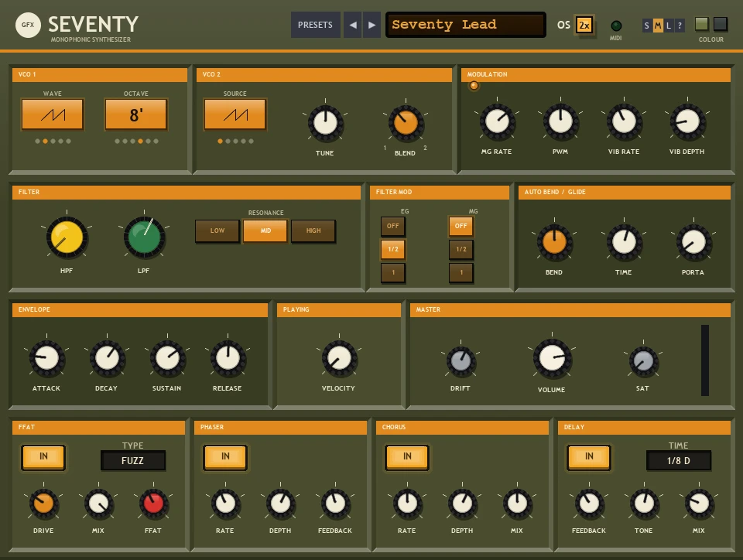This screenshot has width=743, height=560.
Task: Click the PORTA knob
Action: (693, 242)
